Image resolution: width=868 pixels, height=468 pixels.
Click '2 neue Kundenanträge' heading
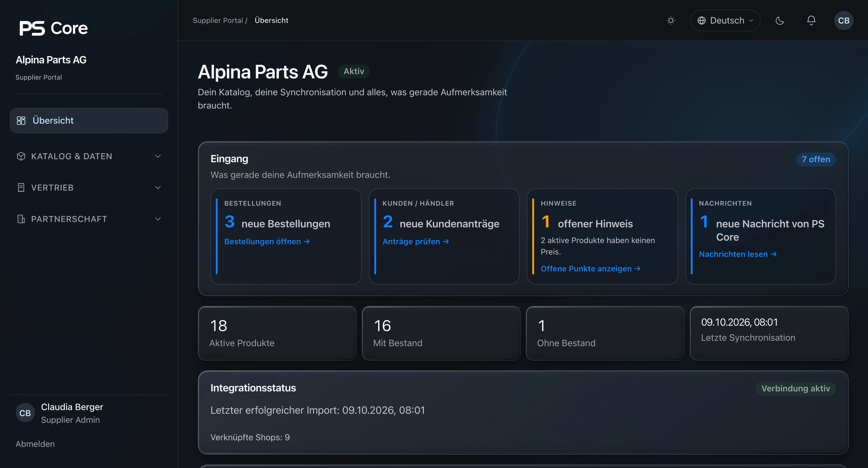pyautogui.click(x=441, y=222)
